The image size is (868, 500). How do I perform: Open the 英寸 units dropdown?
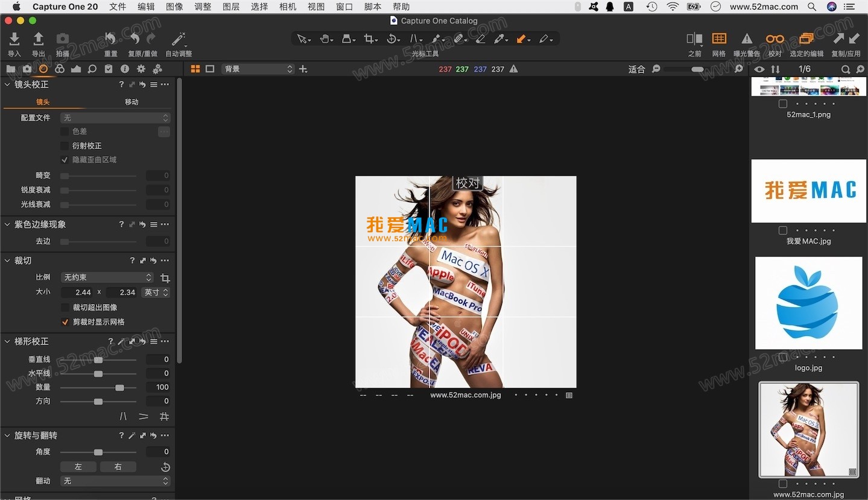156,292
